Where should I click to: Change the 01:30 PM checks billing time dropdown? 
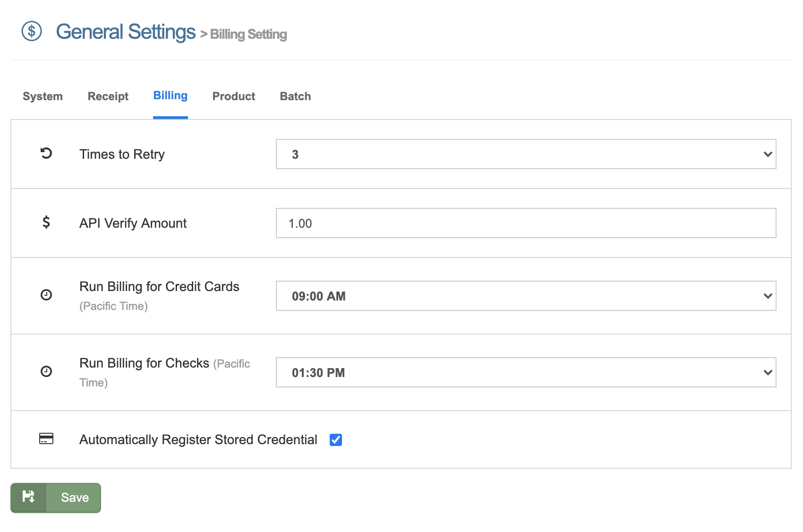(x=526, y=372)
